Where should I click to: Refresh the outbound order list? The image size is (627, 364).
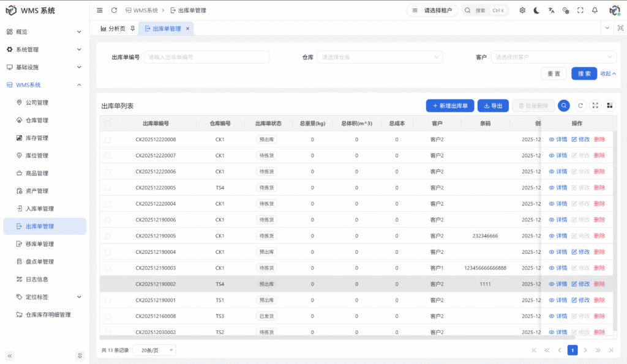pyautogui.click(x=579, y=105)
